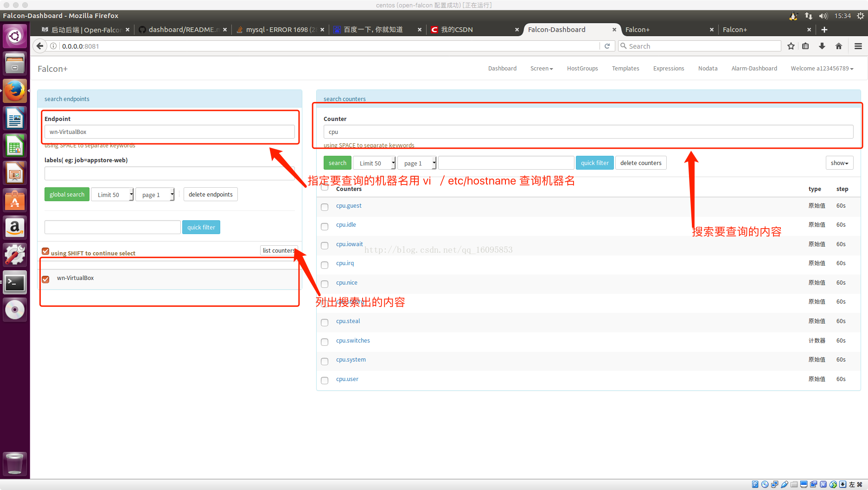This screenshot has height=490, width=868.
Task: Open a new tab with the plus icon
Action: point(824,30)
